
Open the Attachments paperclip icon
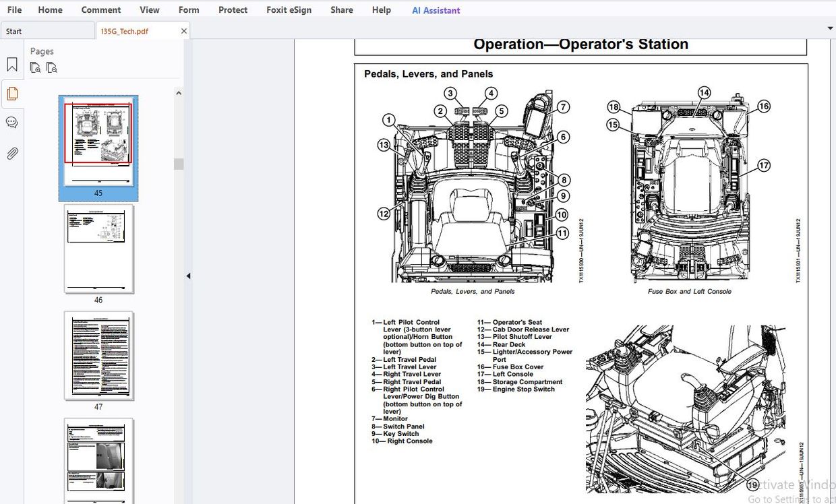pos(12,153)
